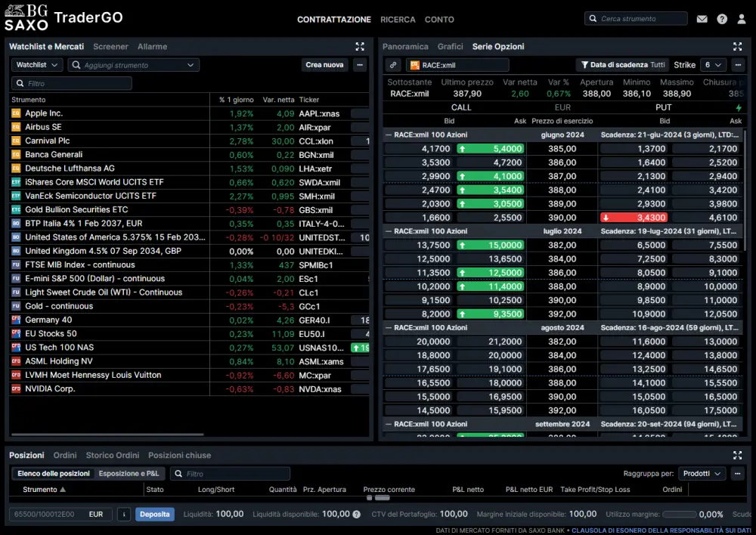Maximize the Serie Opzioni panel
Viewport: 756px width, 535px height.
click(737, 46)
